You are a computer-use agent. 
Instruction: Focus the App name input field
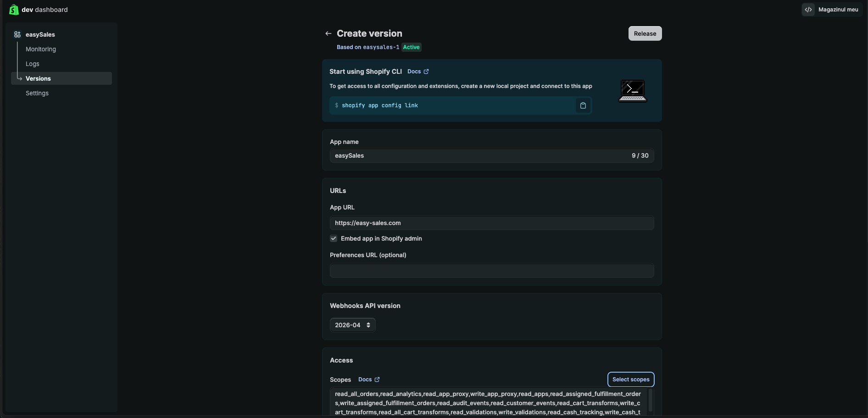click(x=492, y=156)
